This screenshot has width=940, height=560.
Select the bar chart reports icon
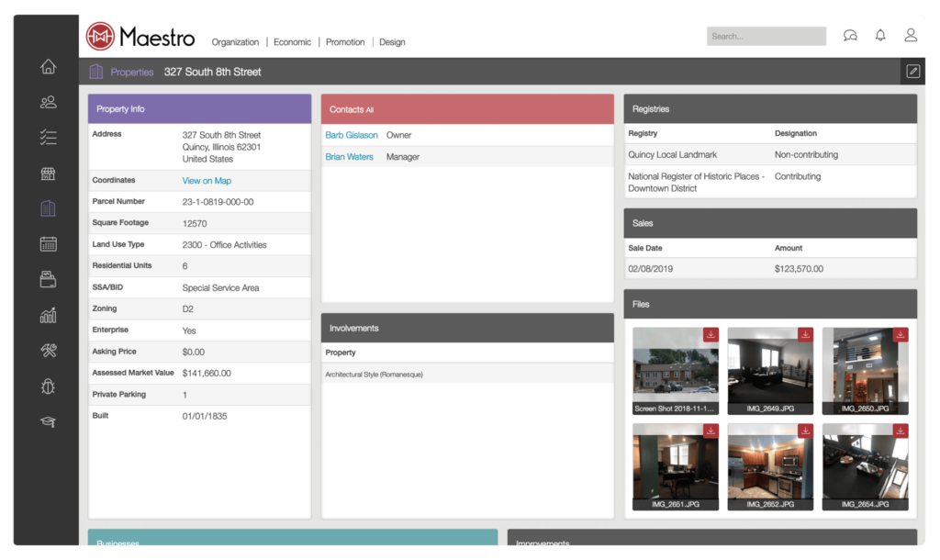[47, 315]
